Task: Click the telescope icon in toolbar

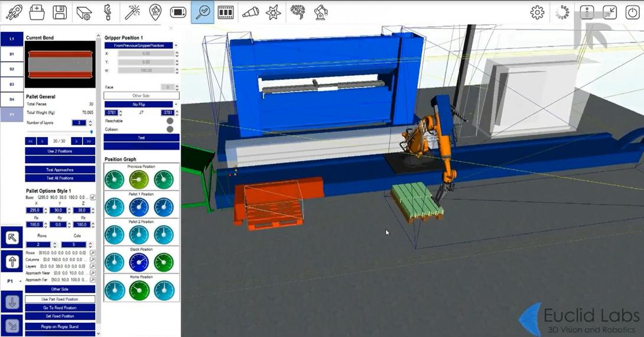Action: coord(251,12)
